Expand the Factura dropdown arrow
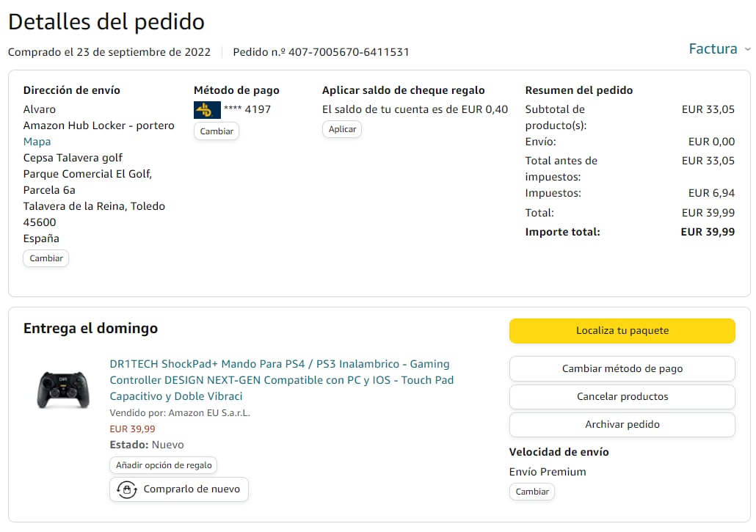Screen dimensions: 756x532 tap(748, 49)
